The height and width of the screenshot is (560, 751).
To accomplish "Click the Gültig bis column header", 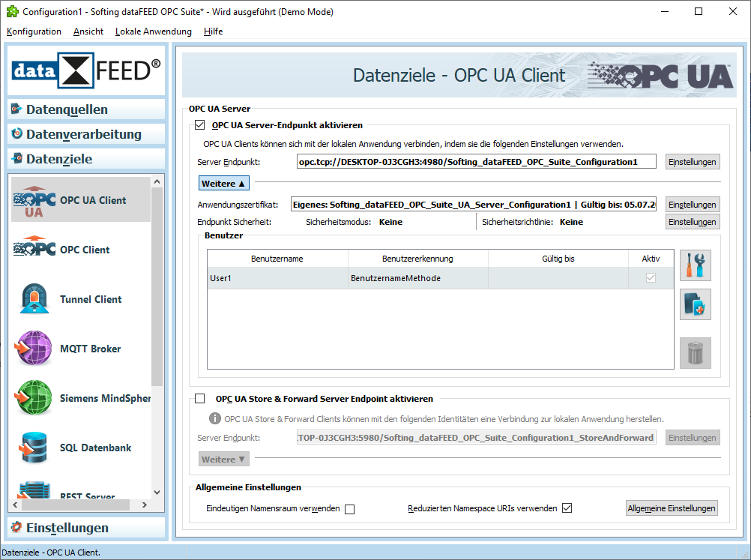I will 558,259.
